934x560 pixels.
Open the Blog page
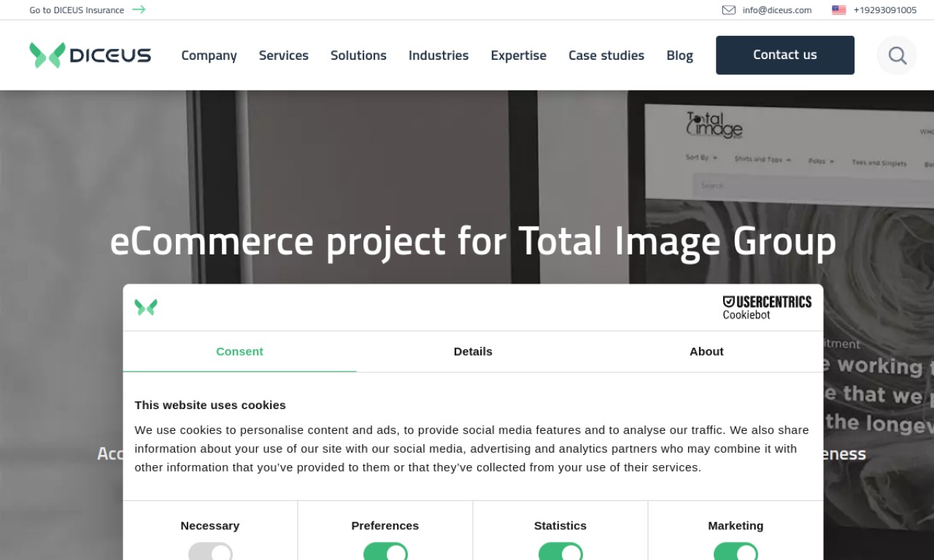pos(679,55)
